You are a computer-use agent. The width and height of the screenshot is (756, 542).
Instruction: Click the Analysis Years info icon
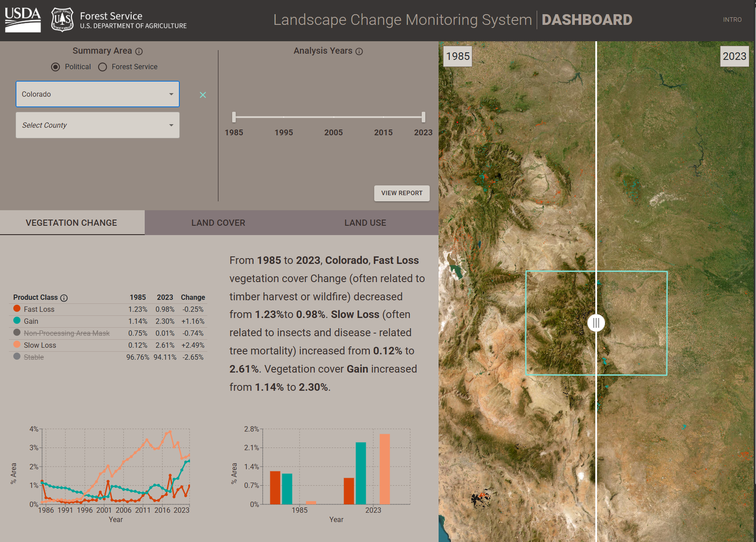click(359, 51)
